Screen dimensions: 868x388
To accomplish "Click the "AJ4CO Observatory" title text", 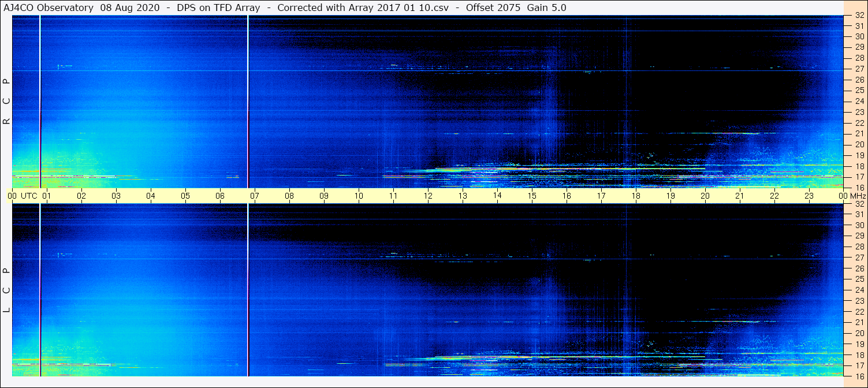I will coord(49,8).
